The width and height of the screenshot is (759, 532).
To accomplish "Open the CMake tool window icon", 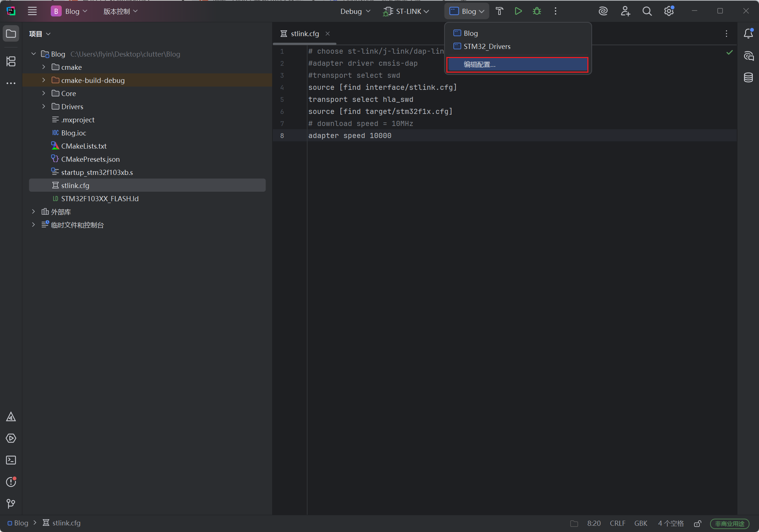I will (x=11, y=417).
